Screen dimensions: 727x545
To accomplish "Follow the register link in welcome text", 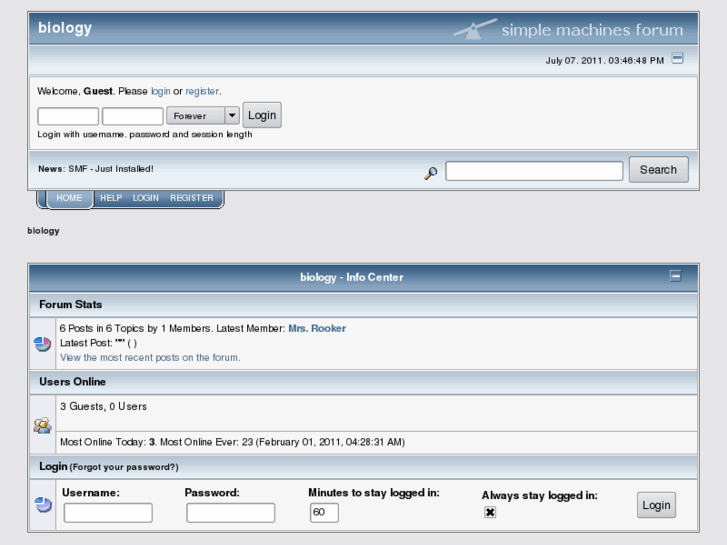I will pos(202,91).
